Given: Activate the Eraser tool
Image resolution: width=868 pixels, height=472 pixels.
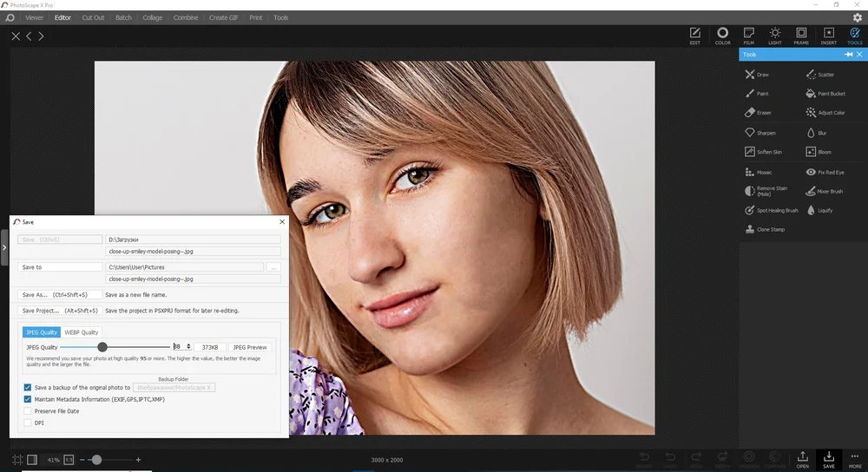Looking at the screenshot, I should coord(758,112).
